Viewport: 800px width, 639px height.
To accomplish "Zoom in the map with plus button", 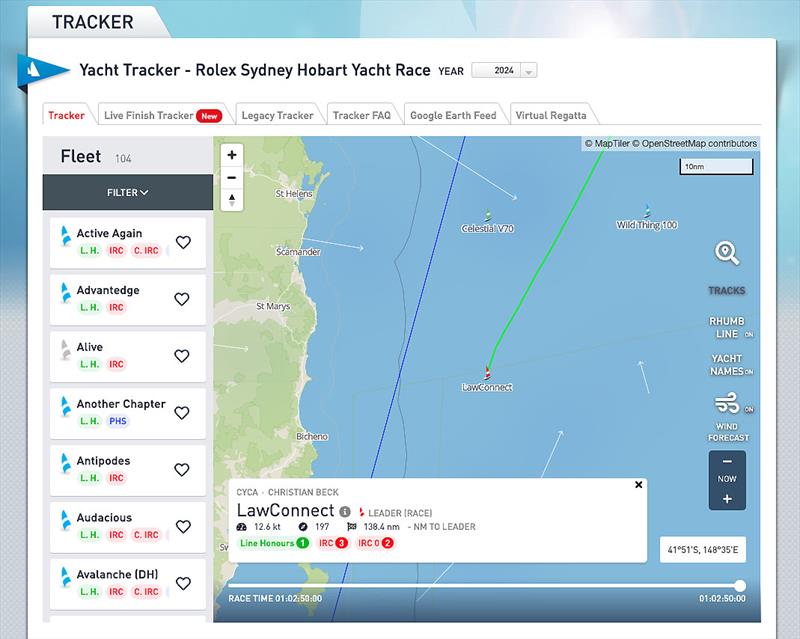I will pos(232,155).
